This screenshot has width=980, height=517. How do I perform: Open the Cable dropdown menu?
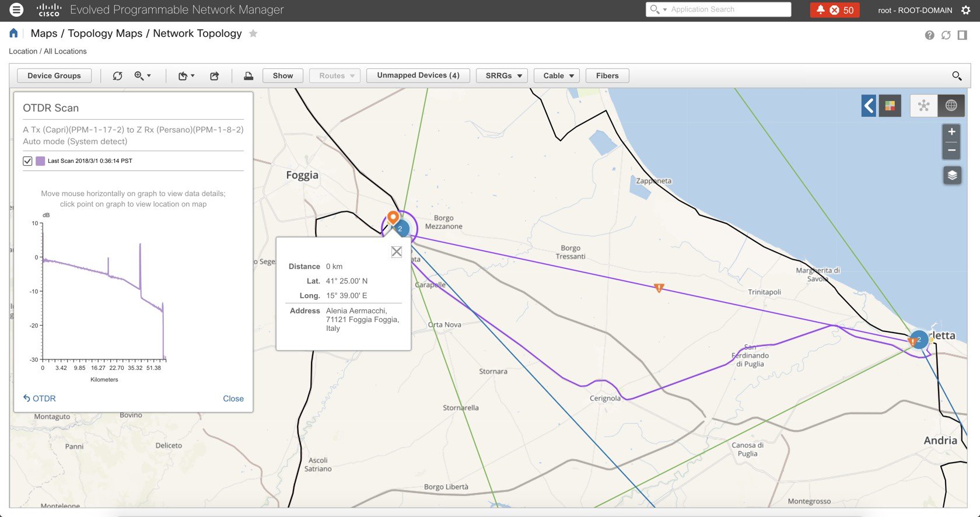click(x=558, y=76)
